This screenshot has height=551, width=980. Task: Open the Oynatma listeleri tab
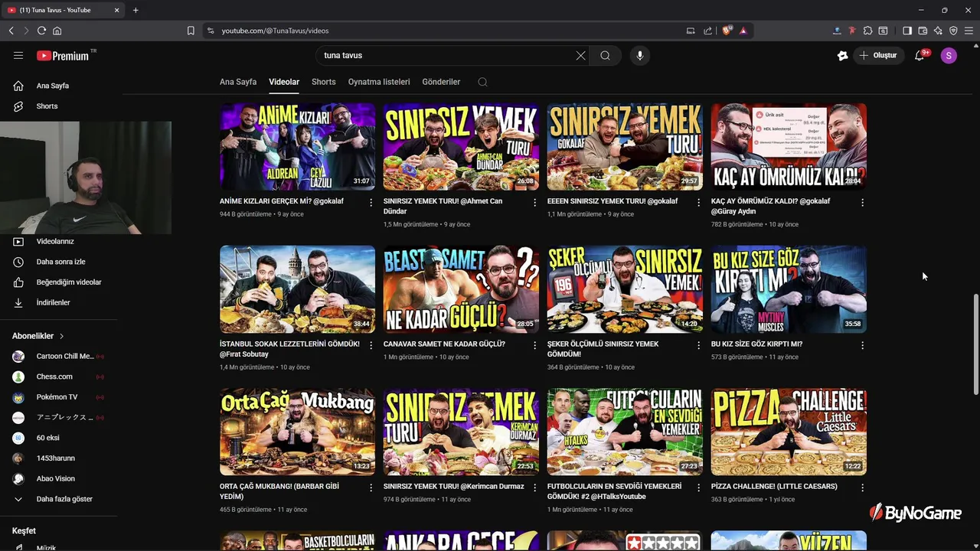pyautogui.click(x=379, y=82)
